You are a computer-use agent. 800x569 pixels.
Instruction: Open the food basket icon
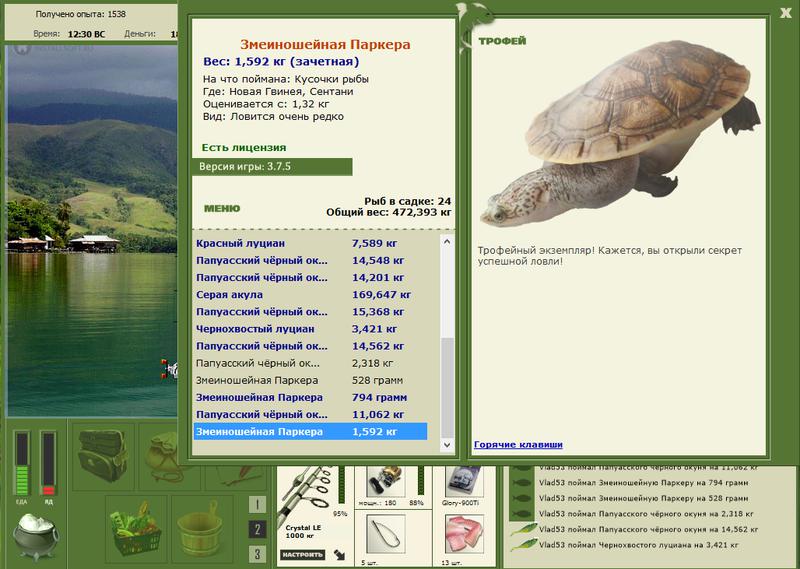136,529
